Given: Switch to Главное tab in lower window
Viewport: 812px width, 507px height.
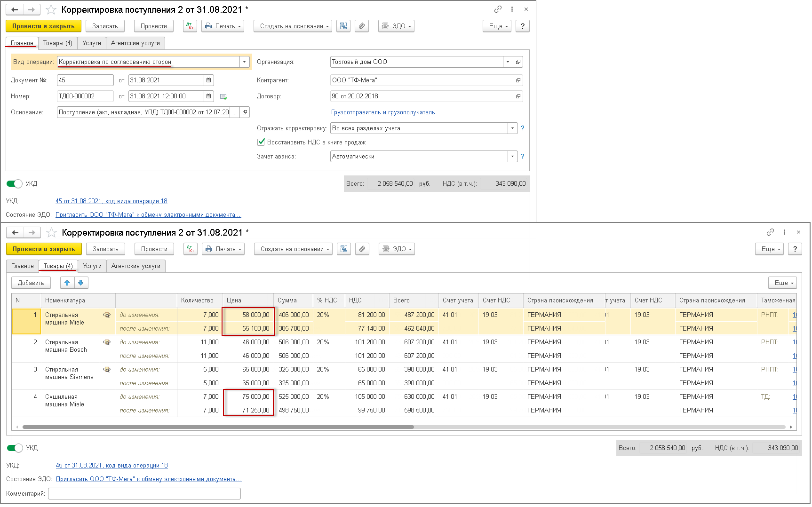Looking at the screenshot, I should (x=23, y=266).
